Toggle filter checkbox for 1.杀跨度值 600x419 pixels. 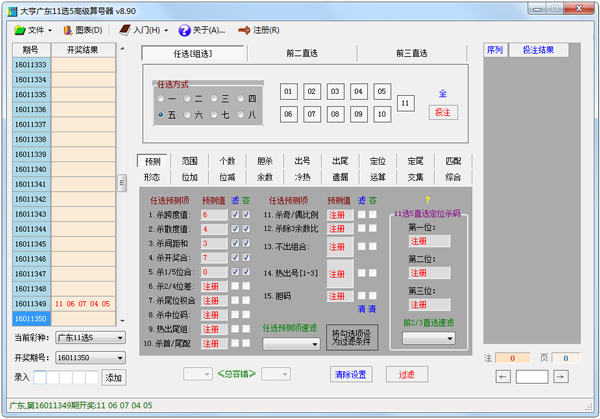(235, 215)
